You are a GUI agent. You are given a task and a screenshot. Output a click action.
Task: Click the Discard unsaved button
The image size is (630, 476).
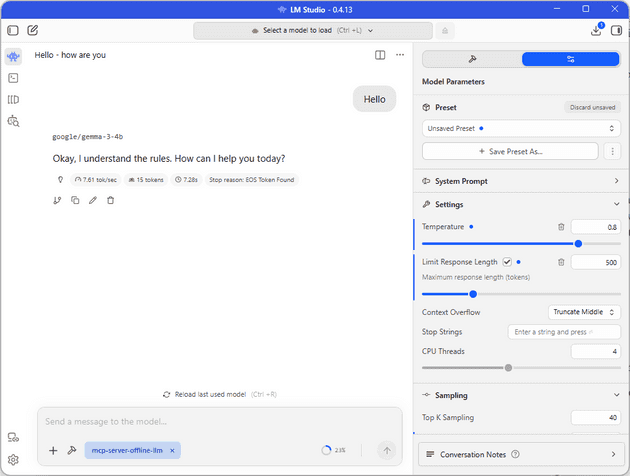point(592,107)
